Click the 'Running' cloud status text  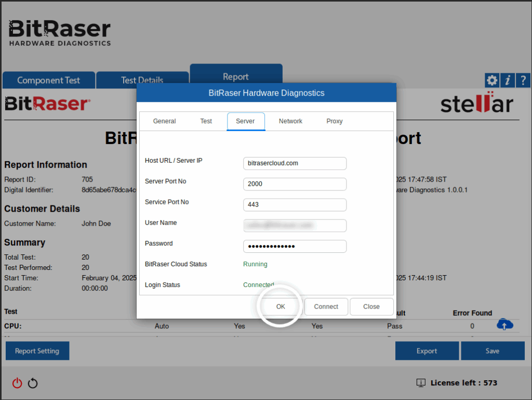pos(255,264)
